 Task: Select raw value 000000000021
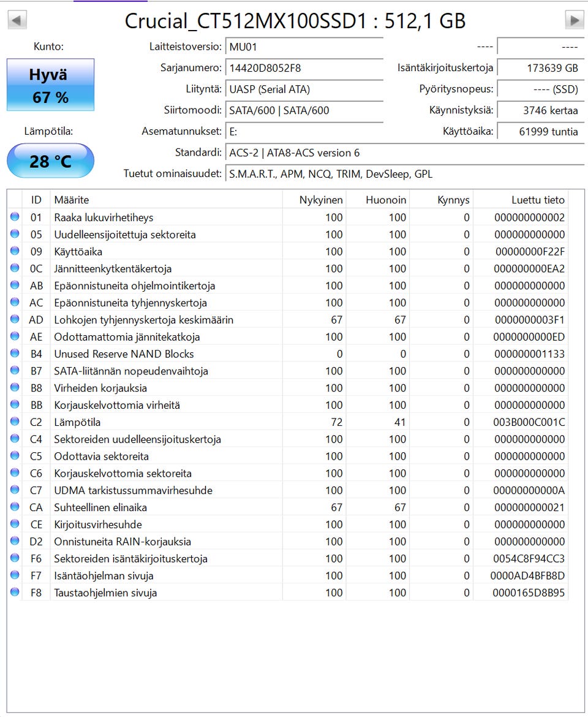(x=530, y=507)
